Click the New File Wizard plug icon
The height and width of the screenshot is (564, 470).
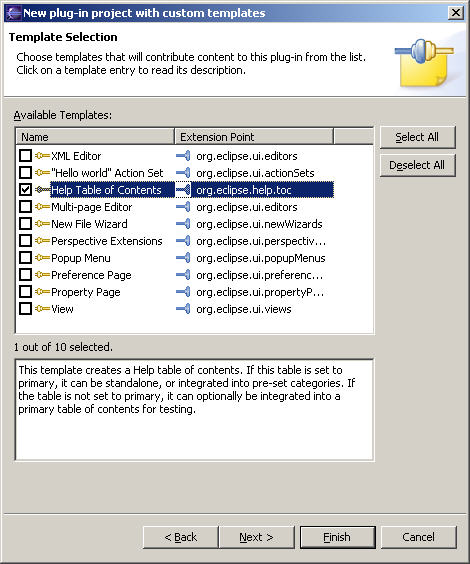42,224
